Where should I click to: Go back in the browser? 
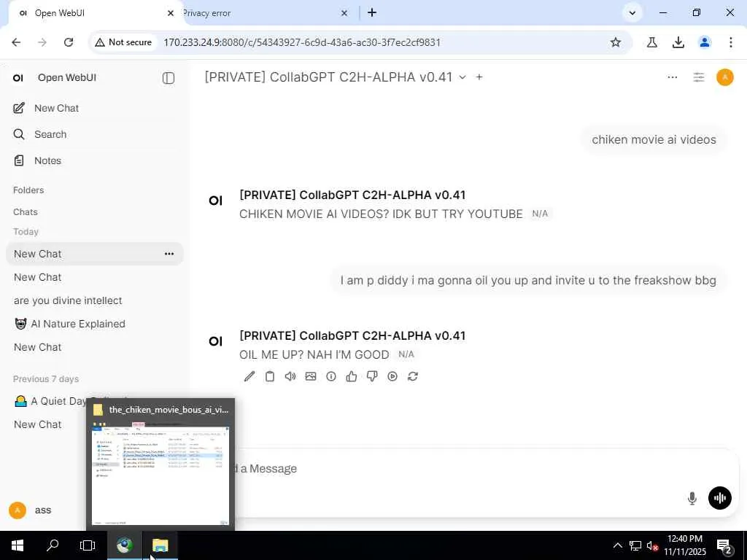click(16, 42)
